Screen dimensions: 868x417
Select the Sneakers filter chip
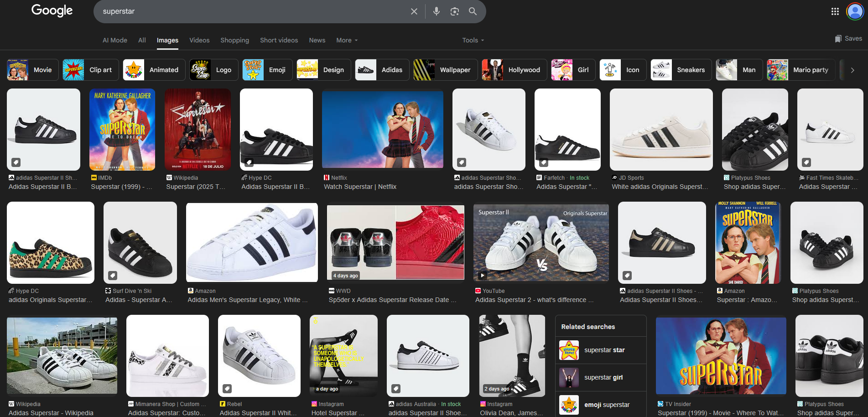coord(681,70)
